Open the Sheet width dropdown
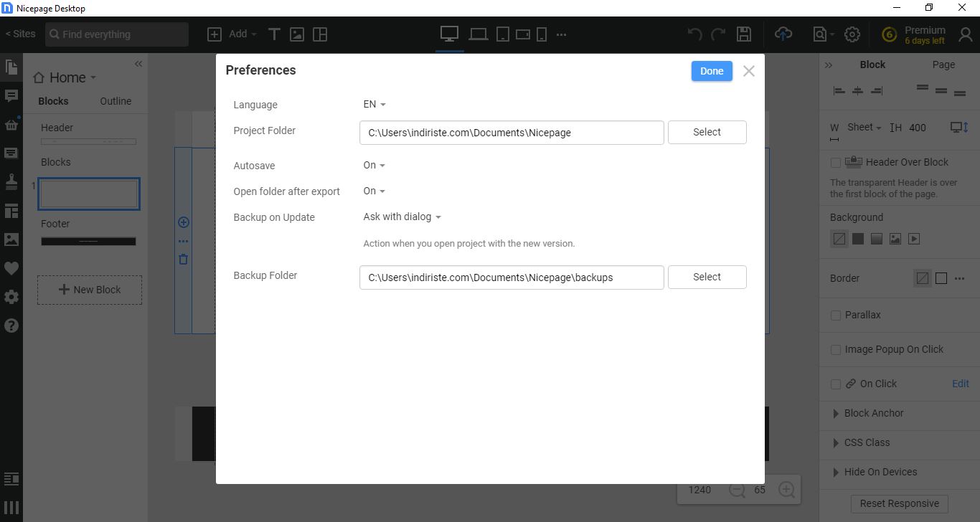This screenshot has height=522, width=980. point(864,127)
